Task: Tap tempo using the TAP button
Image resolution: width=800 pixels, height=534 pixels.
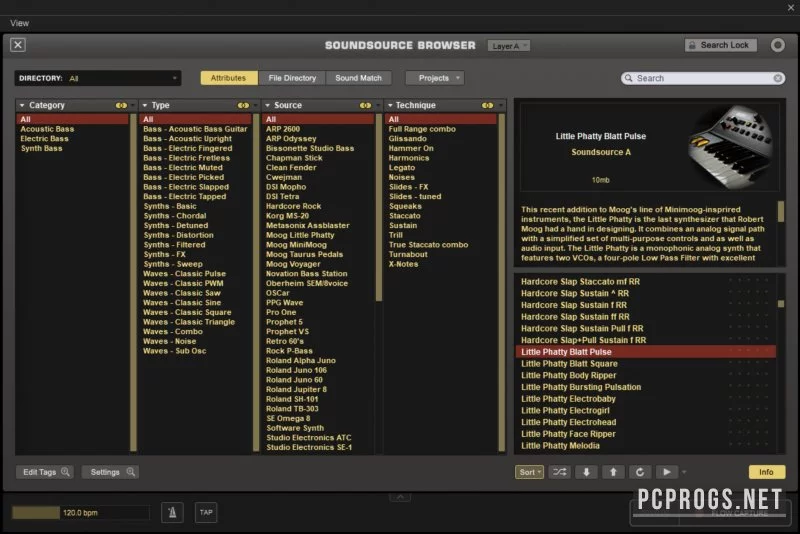Action: pyautogui.click(x=206, y=513)
